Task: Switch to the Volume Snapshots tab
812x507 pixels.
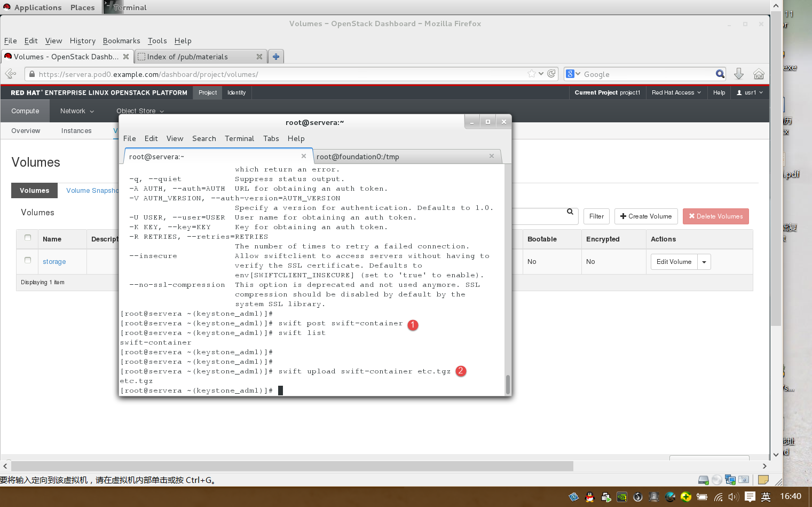Action: (x=92, y=191)
